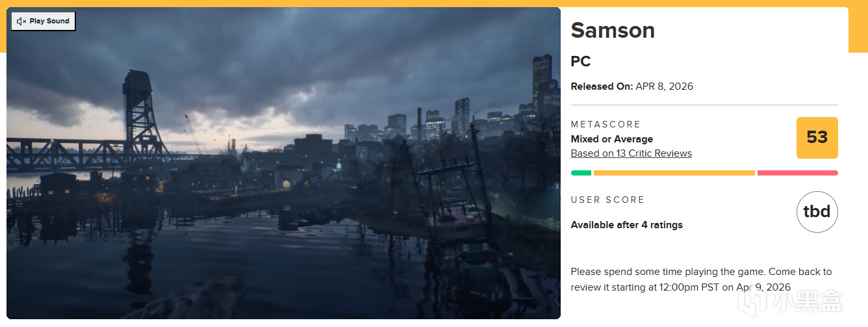The height and width of the screenshot is (327, 868).
Task: Click the Play Sound button
Action: [x=44, y=21]
